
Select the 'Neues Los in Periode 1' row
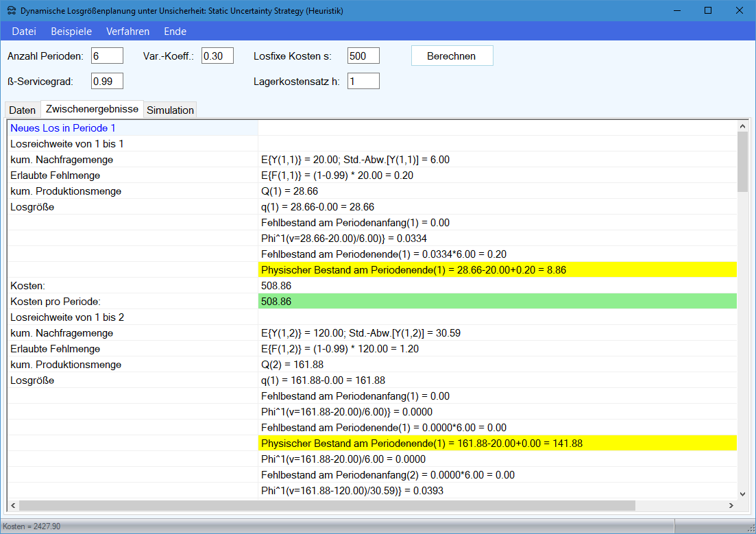(x=63, y=128)
